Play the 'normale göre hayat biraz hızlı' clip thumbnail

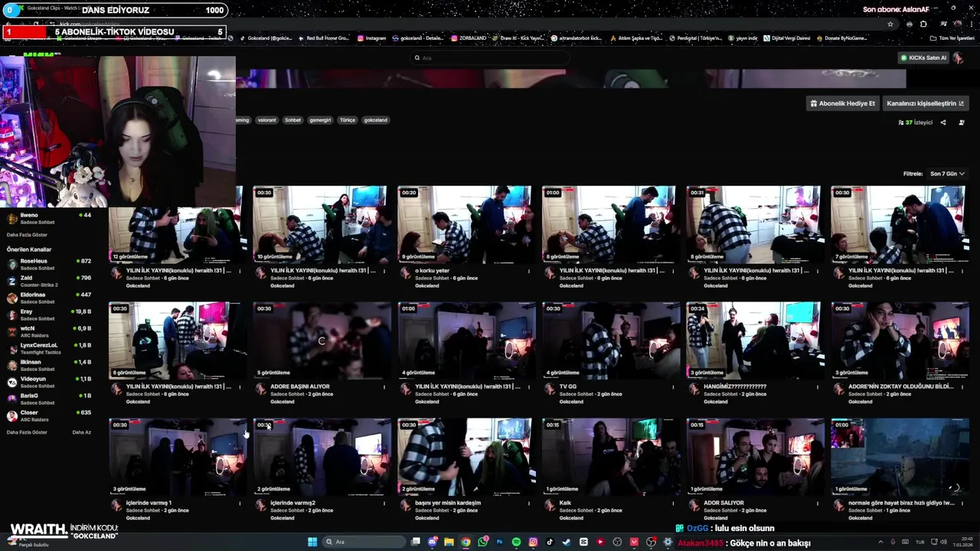pyautogui.click(x=899, y=457)
